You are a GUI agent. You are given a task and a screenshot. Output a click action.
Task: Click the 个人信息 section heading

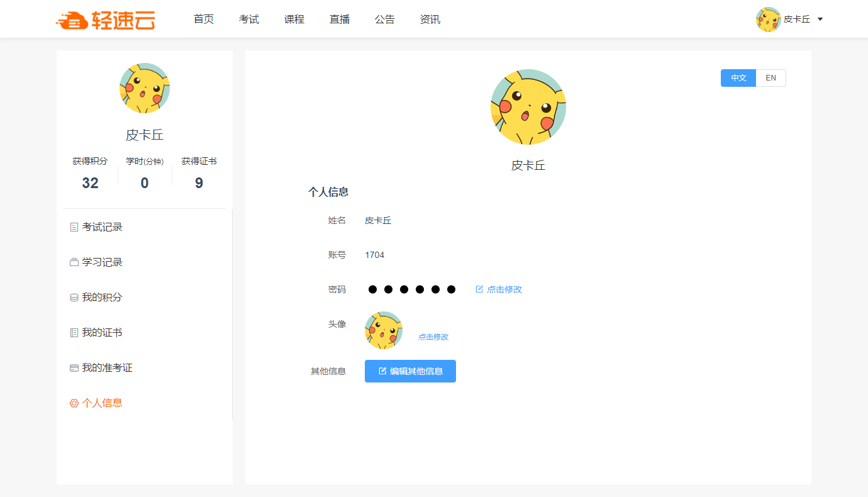coord(328,192)
